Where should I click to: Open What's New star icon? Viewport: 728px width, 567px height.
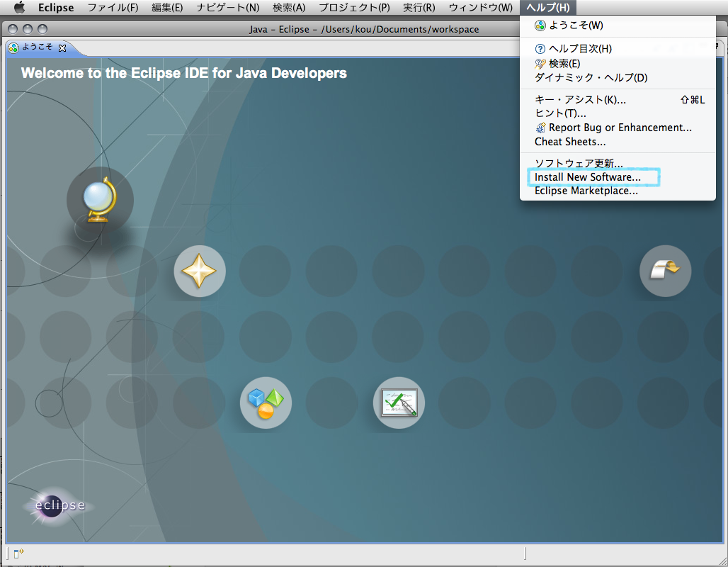[x=200, y=271]
